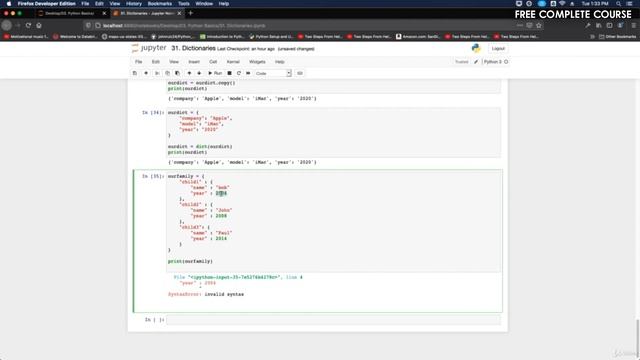640x360 pixels.
Task: Click the Logout button
Action: 498,49
